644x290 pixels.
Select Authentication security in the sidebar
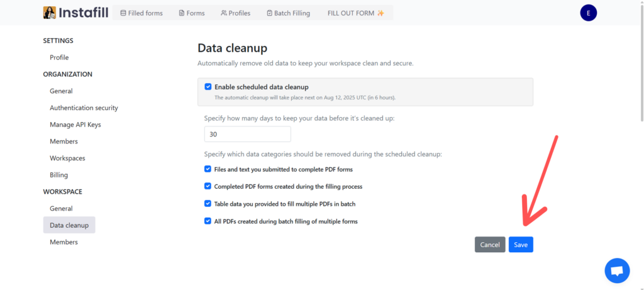tap(84, 108)
